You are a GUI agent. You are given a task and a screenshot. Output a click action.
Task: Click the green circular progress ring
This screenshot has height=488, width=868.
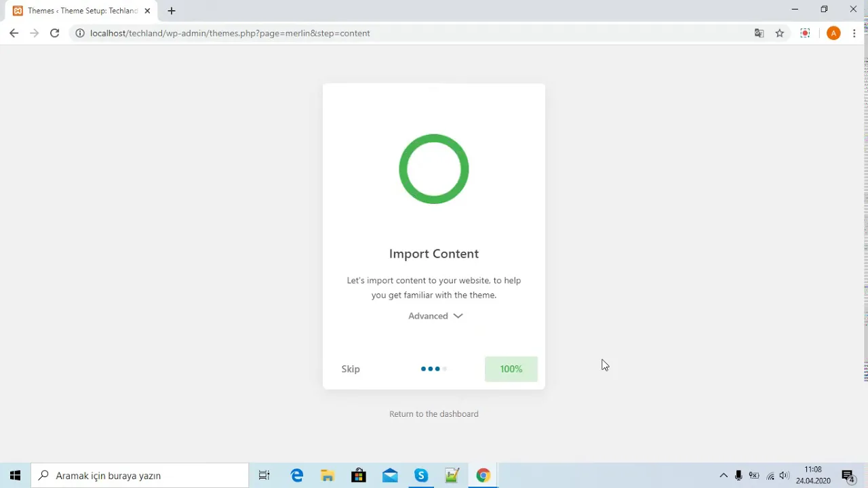(x=434, y=169)
